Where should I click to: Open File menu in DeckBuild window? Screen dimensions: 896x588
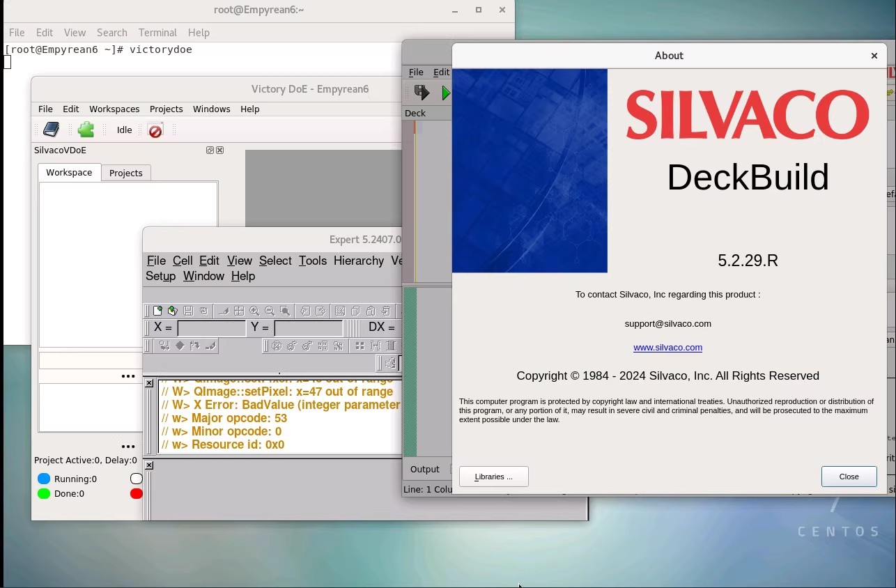(416, 72)
